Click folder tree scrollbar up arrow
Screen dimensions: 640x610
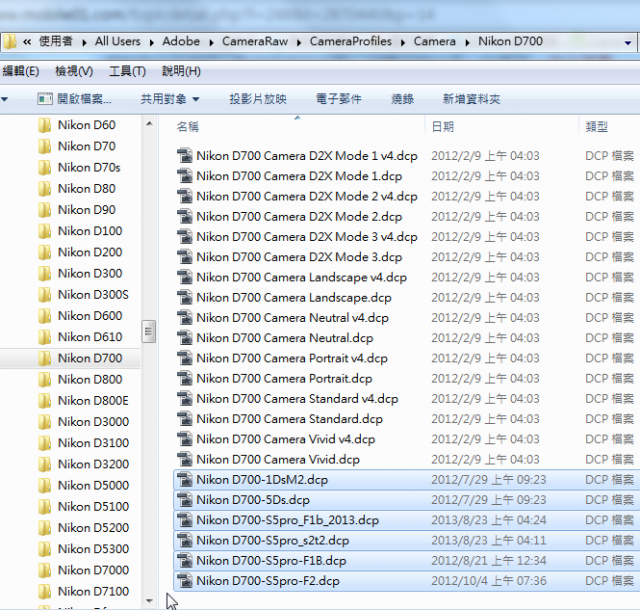tap(149, 124)
